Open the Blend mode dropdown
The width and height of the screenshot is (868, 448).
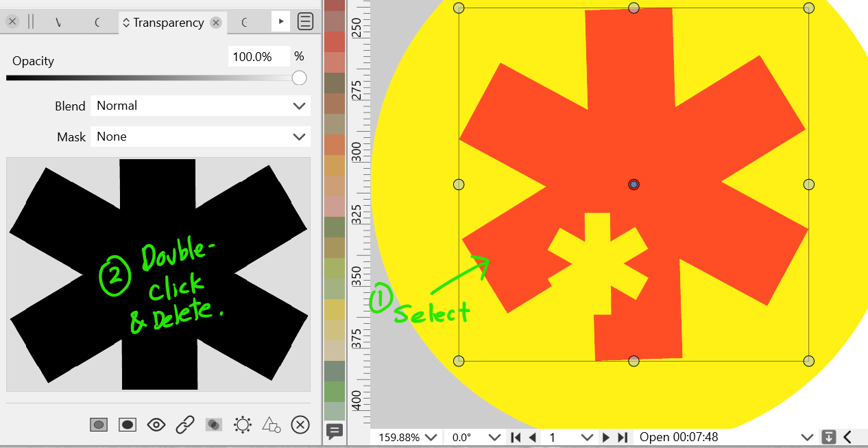click(200, 106)
